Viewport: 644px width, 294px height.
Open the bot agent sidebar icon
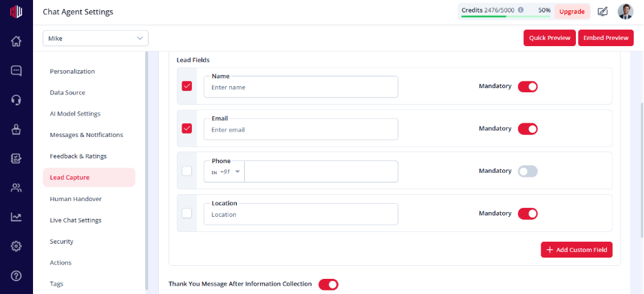pyautogui.click(x=16, y=129)
